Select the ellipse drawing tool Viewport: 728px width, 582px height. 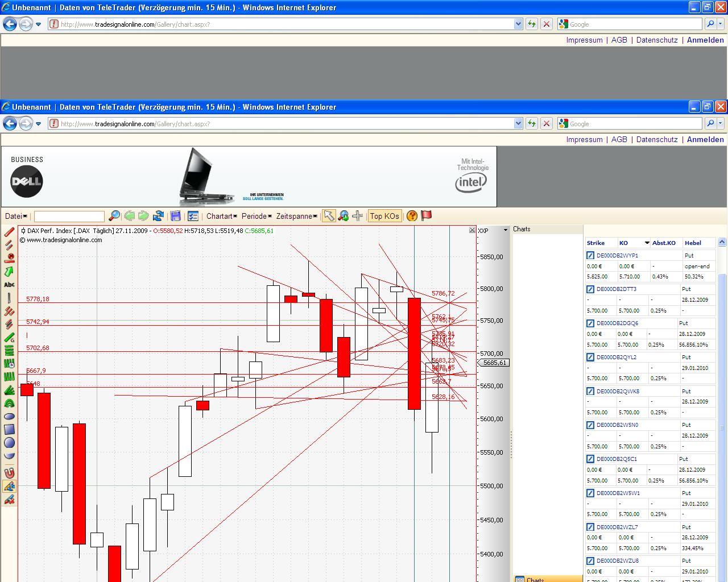pyautogui.click(x=9, y=417)
